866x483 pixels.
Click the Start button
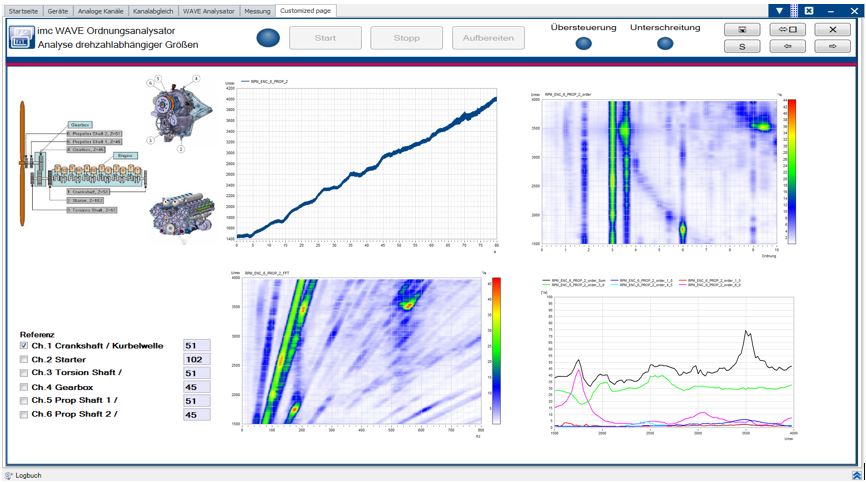pyautogui.click(x=325, y=38)
